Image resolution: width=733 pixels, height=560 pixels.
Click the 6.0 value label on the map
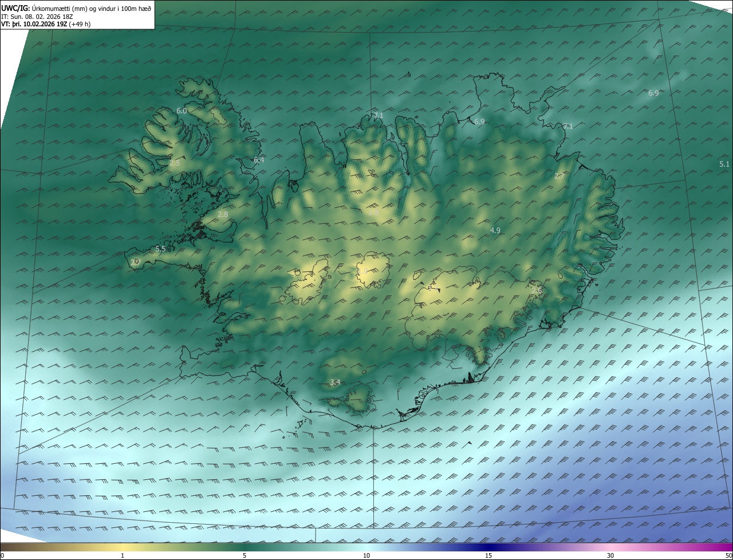pos(182,111)
